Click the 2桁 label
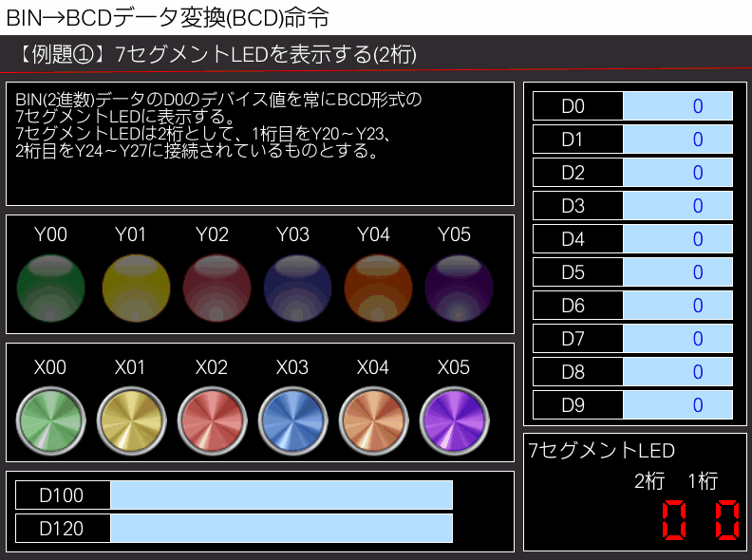 (649, 481)
